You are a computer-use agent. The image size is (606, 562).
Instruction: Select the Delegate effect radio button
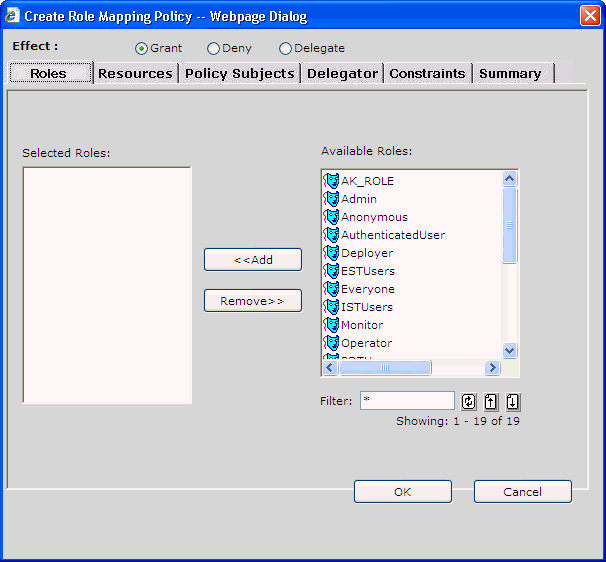(285, 49)
